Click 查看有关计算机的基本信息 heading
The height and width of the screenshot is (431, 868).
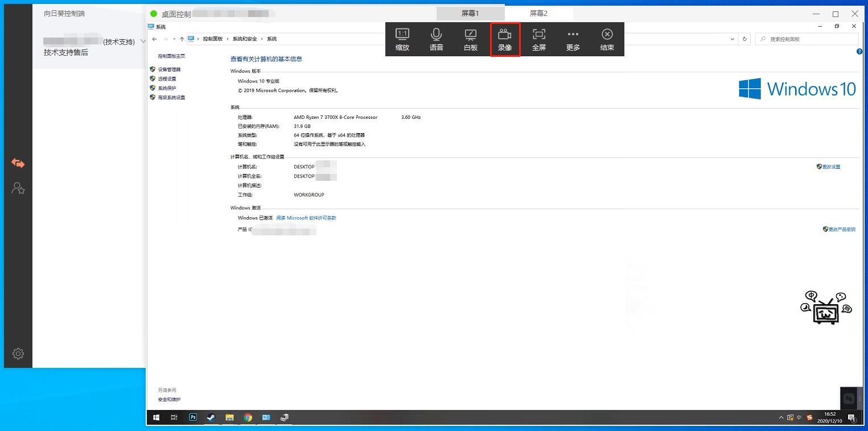(x=266, y=59)
